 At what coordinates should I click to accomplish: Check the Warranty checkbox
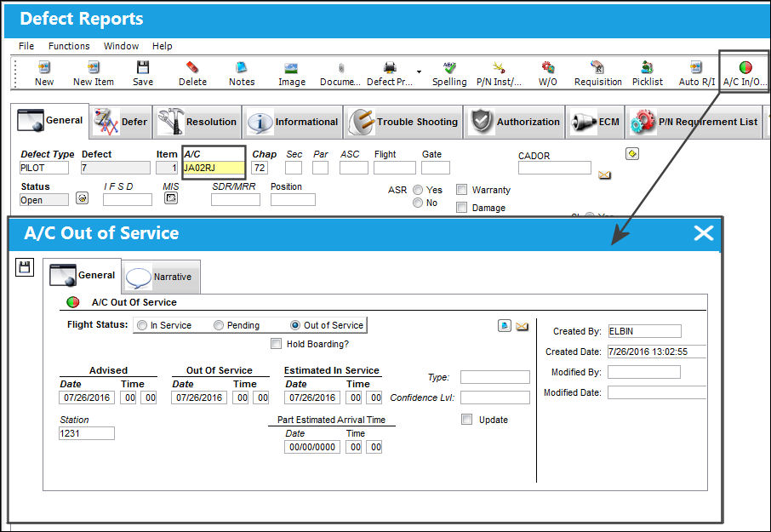pos(462,190)
